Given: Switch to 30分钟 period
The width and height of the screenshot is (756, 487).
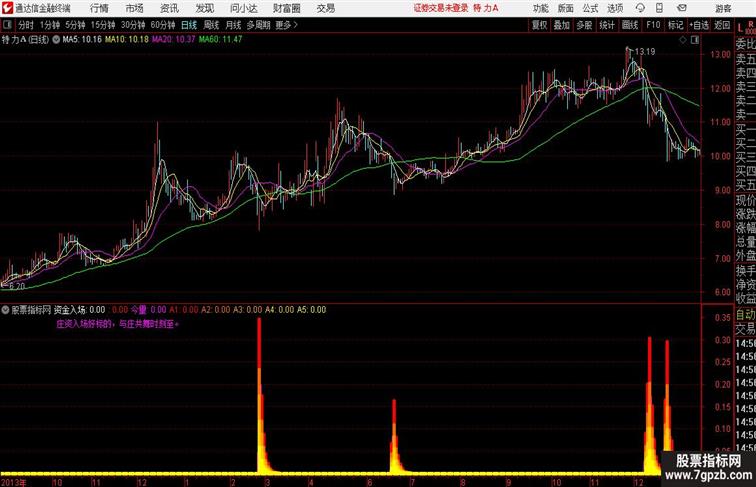Looking at the screenshot, I should pos(133,25).
